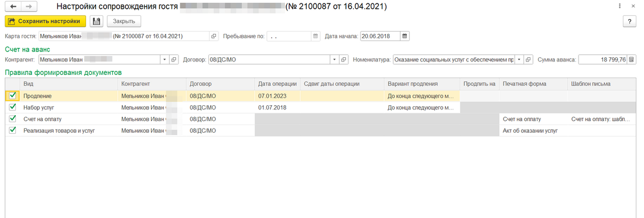The height and width of the screenshot is (218, 644).
Task: Click the Дата операции column header
Action: (278, 84)
